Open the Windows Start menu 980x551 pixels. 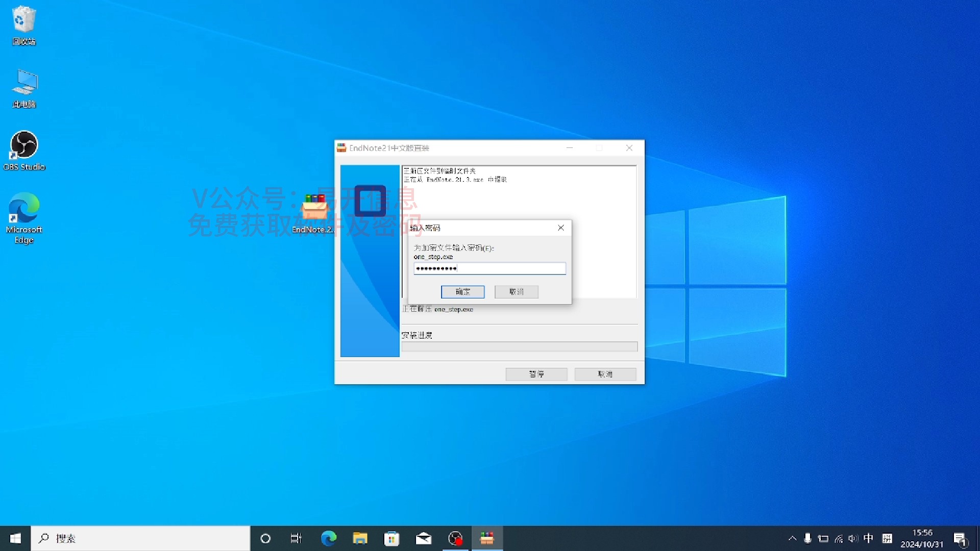coord(15,538)
